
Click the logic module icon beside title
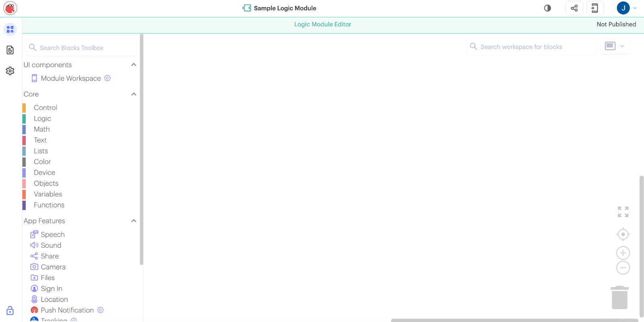(x=247, y=8)
